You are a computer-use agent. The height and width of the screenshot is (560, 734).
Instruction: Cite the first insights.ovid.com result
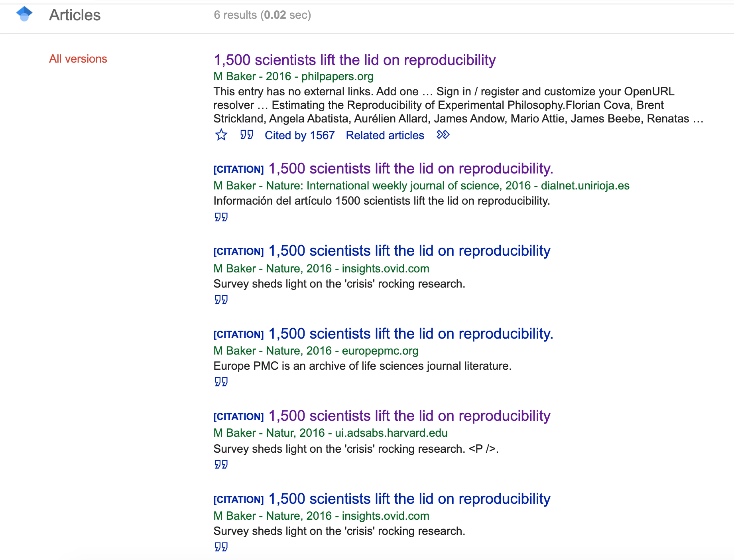coord(221,300)
